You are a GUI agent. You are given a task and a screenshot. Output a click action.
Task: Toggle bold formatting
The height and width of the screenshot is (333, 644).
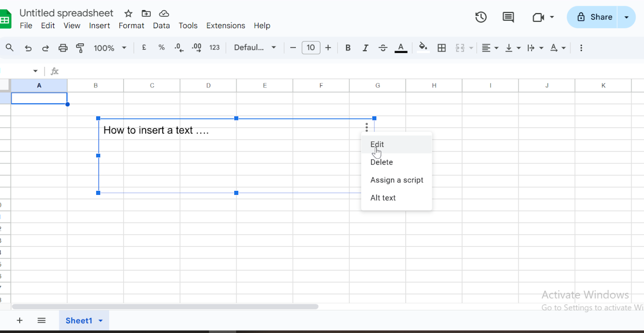(x=348, y=48)
